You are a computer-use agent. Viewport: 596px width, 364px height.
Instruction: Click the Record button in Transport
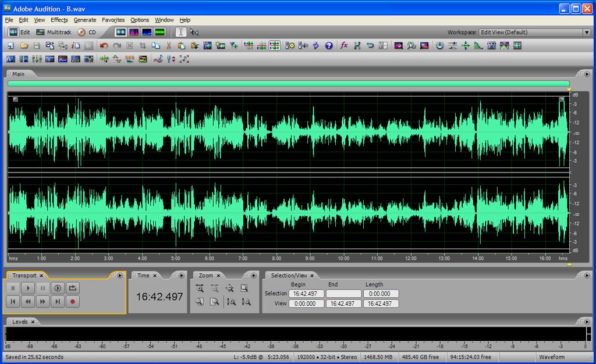pyautogui.click(x=73, y=301)
